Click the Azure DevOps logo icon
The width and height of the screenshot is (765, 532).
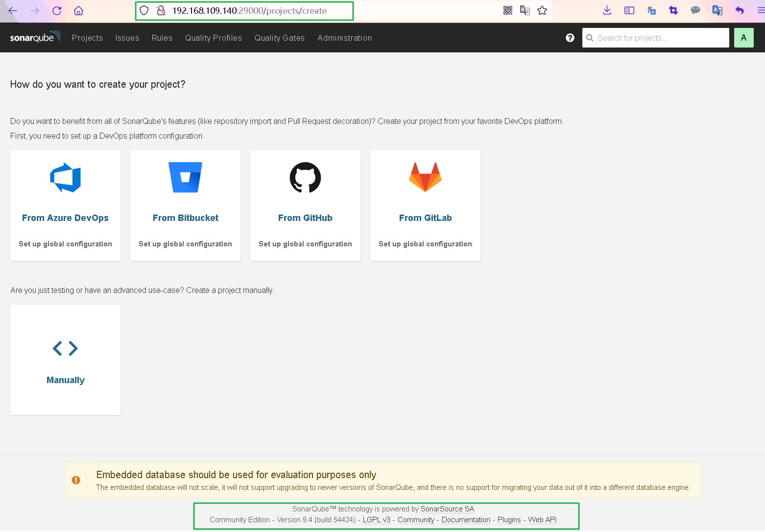coord(65,177)
